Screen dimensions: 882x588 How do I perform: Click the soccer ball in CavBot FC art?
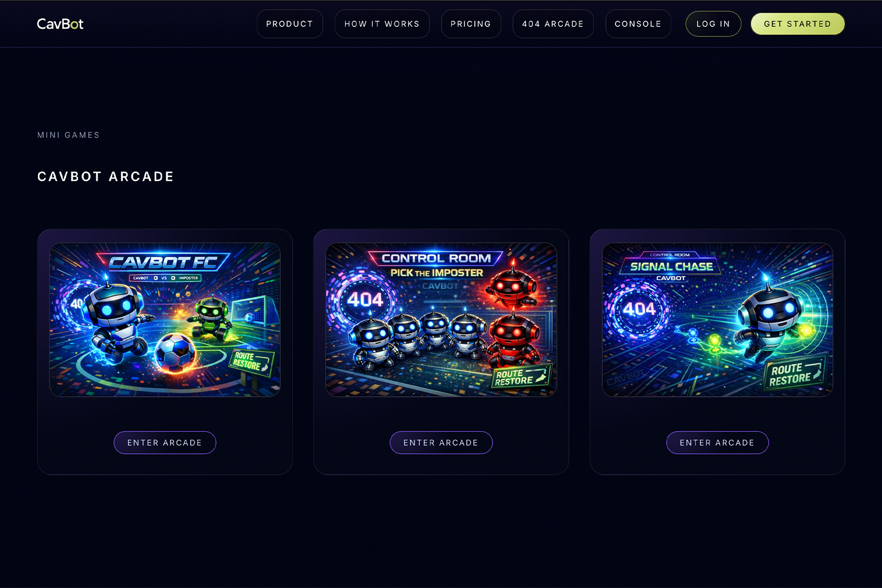coord(176,352)
